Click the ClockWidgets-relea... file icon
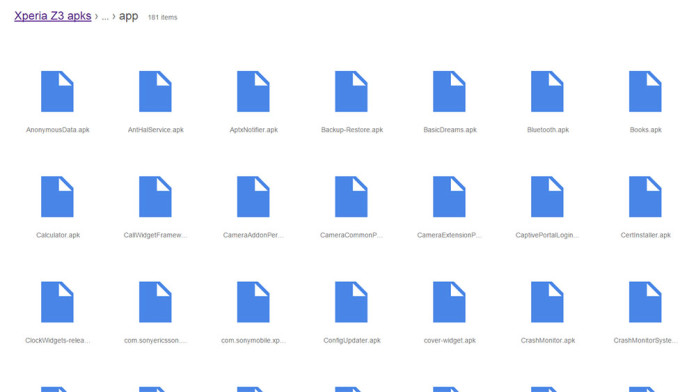This screenshot has width=696, height=392. 57,302
